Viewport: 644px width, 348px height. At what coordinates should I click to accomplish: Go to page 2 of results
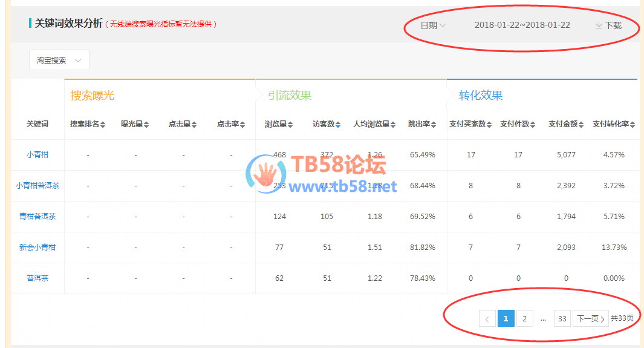[x=524, y=318]
